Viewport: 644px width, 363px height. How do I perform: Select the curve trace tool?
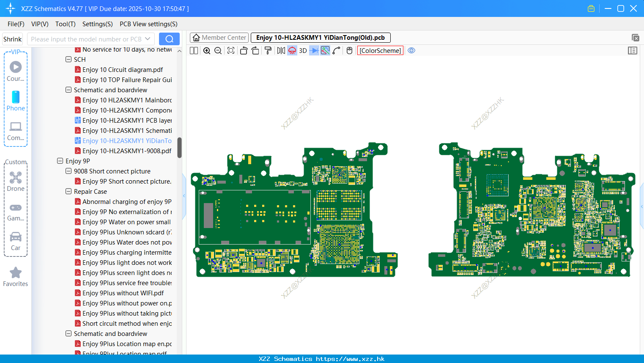pos(337,51)
